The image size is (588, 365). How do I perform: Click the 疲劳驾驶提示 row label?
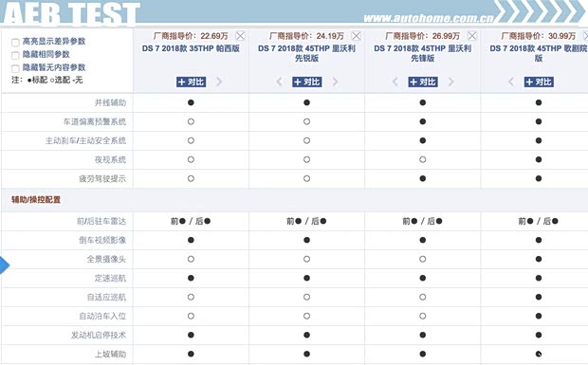102,179
